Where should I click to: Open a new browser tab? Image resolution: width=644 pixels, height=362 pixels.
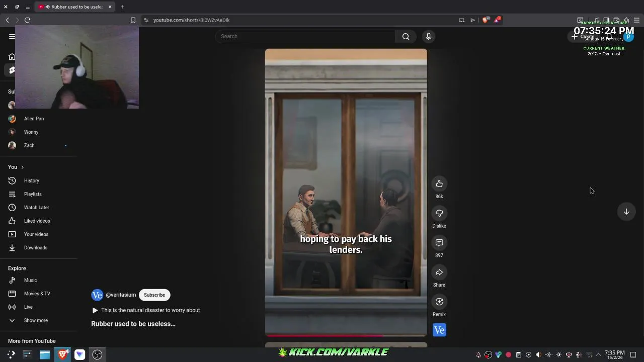coord(122,7)
